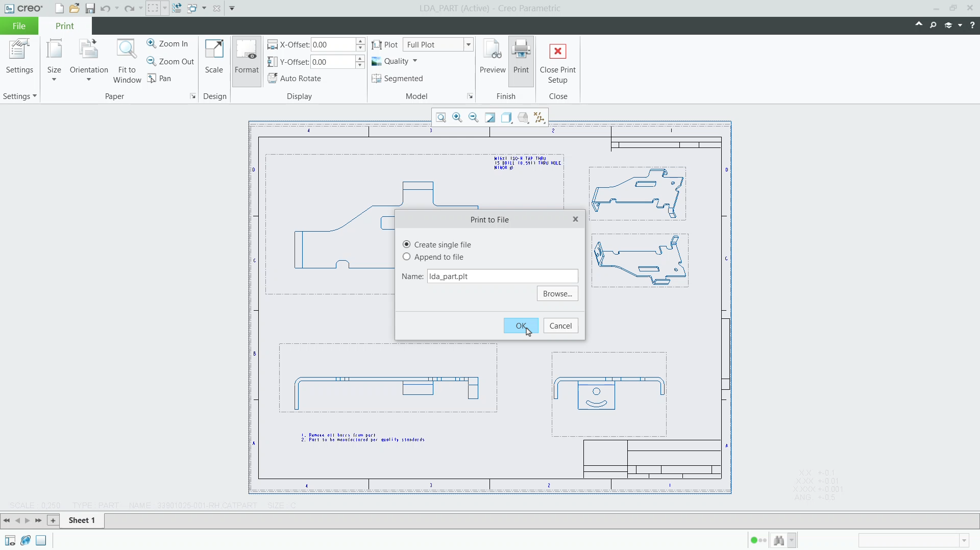
Task: Open the print Settings icon
Action: pos(19,57)
